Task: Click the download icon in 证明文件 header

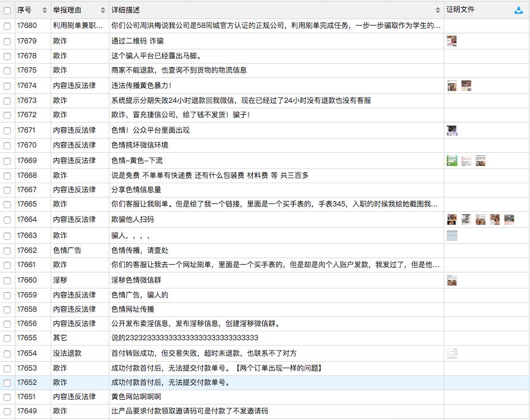Action: tap(519, 10)
